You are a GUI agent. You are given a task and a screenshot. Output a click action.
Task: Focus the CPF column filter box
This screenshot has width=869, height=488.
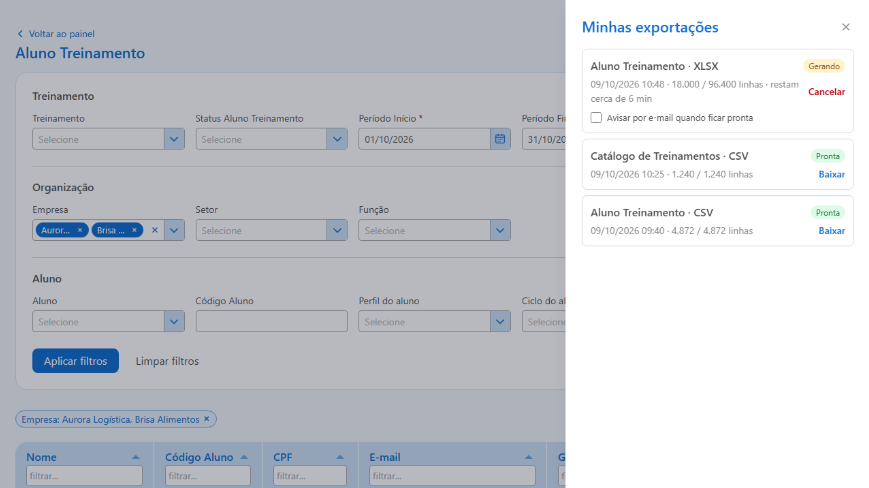310,476
